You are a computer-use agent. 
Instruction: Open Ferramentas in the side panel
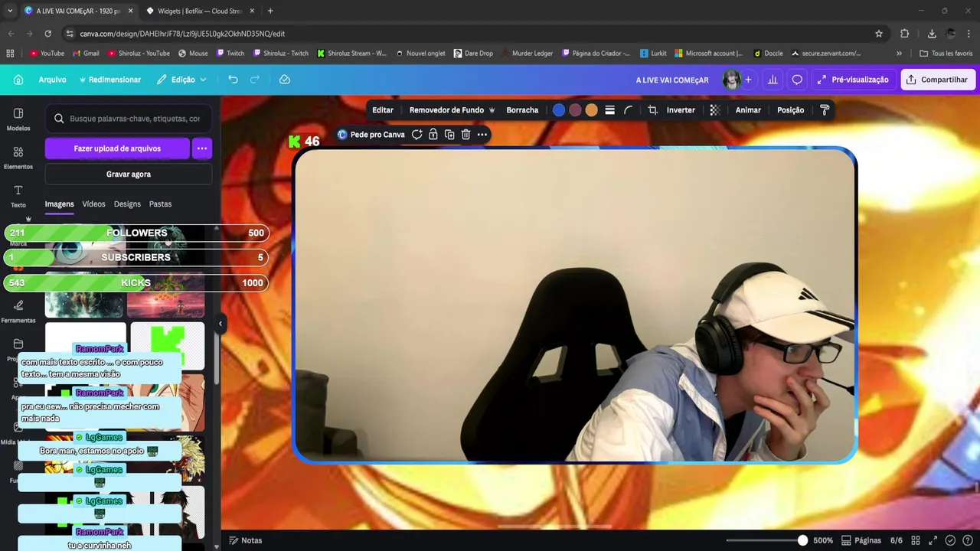point(18,311)
